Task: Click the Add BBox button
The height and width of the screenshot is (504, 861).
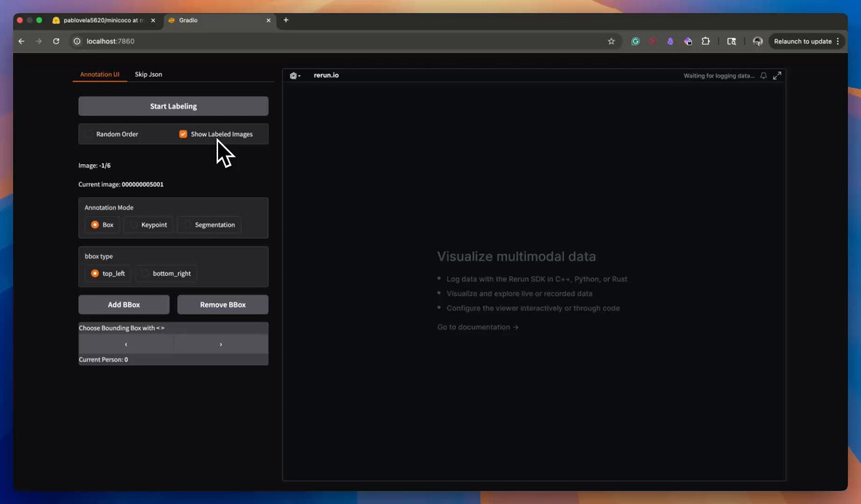Action: [124, 305]
